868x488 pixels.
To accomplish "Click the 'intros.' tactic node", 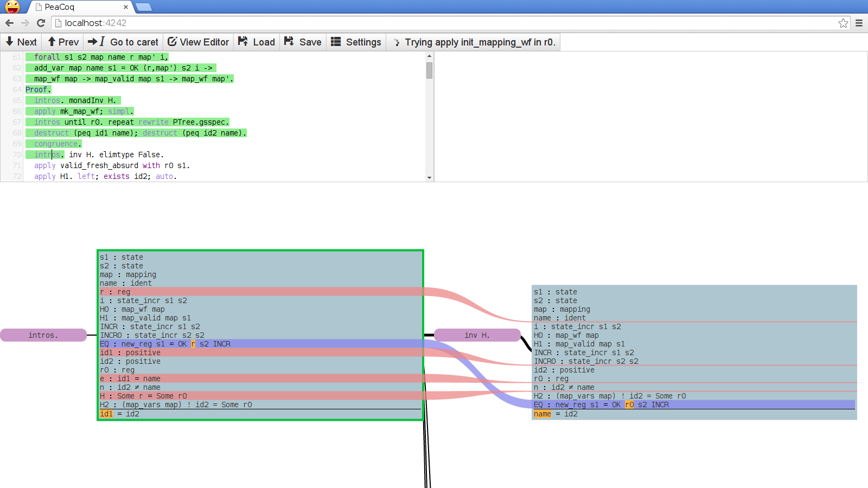I will tap(43, 335).
